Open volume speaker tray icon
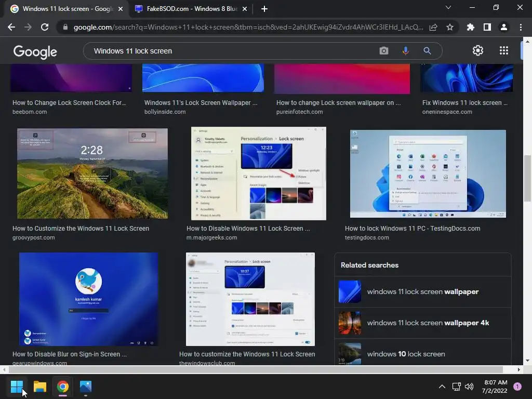 [469, 387]
